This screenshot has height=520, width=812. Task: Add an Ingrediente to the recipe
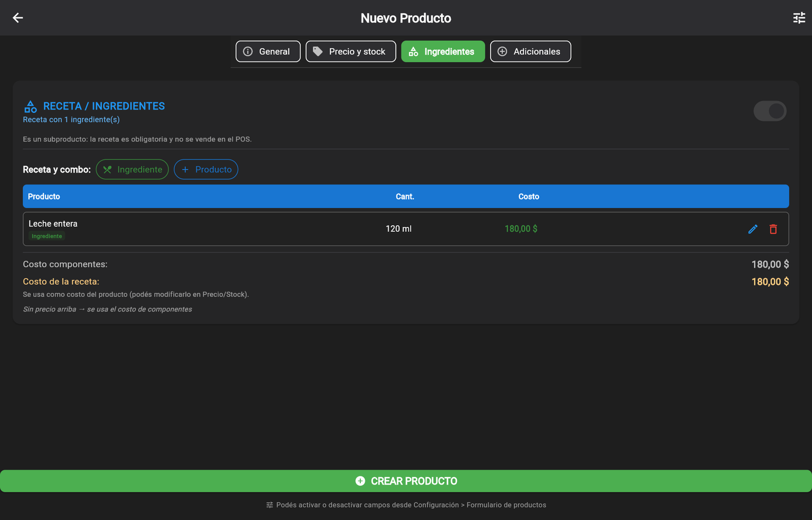(132, 169)
